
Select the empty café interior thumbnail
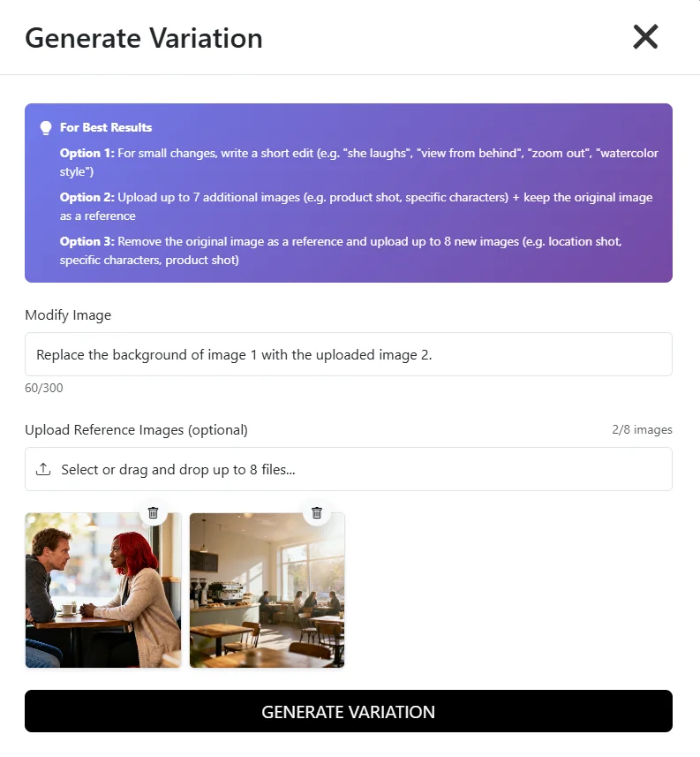tap(267, 590)
